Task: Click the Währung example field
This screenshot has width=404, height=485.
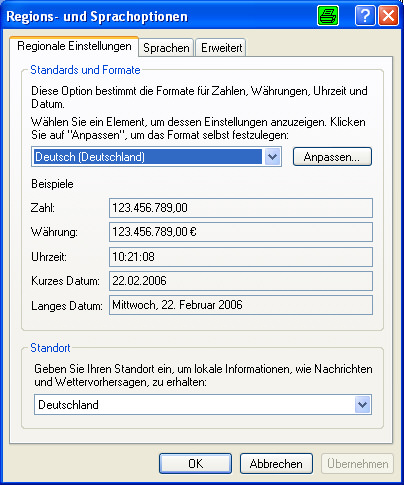Action: pyautogui.click(x=241, y=232)
